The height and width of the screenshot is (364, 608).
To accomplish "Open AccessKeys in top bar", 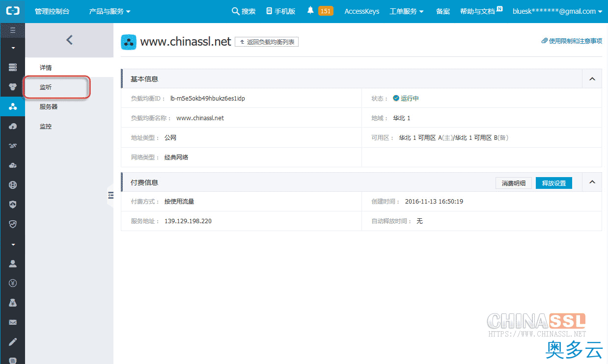I will tap(362, 11).
